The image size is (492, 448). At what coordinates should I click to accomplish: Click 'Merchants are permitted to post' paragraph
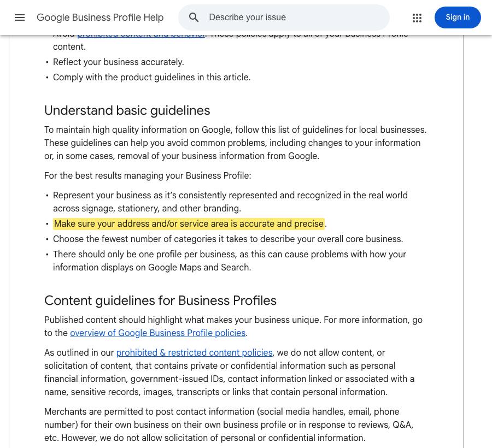pos(229,425)
